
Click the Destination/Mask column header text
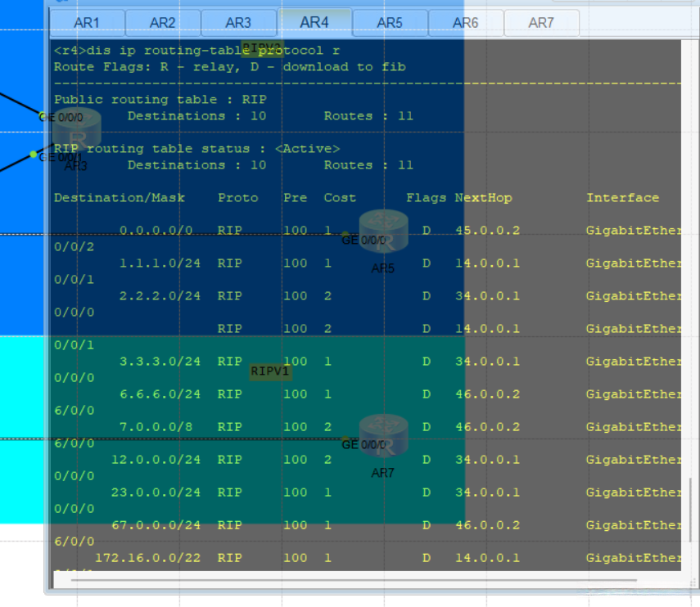coord(120,198)
